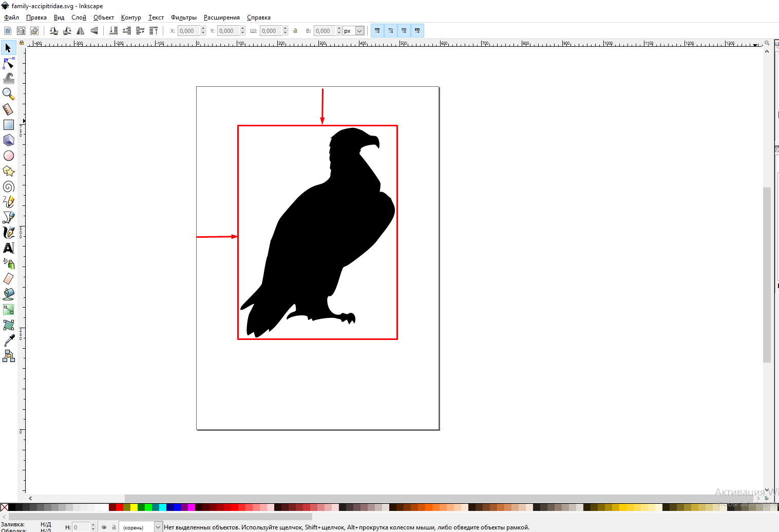
Task: Open the px units dropdown
Action: pyautogui.click(x=354, y=31)
